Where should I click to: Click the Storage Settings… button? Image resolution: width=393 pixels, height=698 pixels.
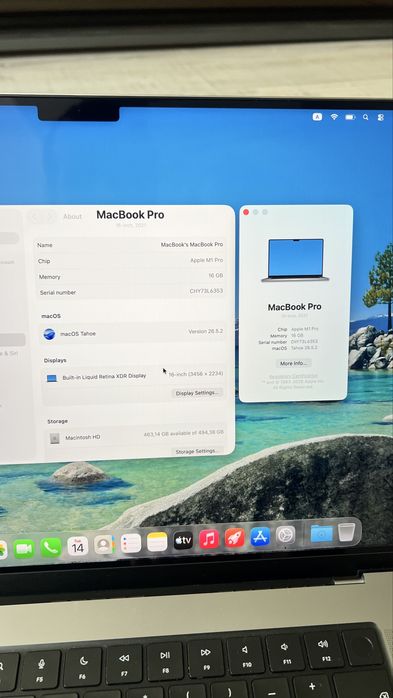pyautogui.click(x=197, y=451)
